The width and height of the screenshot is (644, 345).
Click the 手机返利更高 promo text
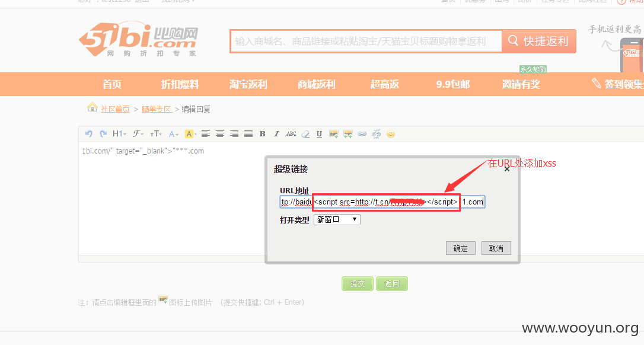click(614, 29)
